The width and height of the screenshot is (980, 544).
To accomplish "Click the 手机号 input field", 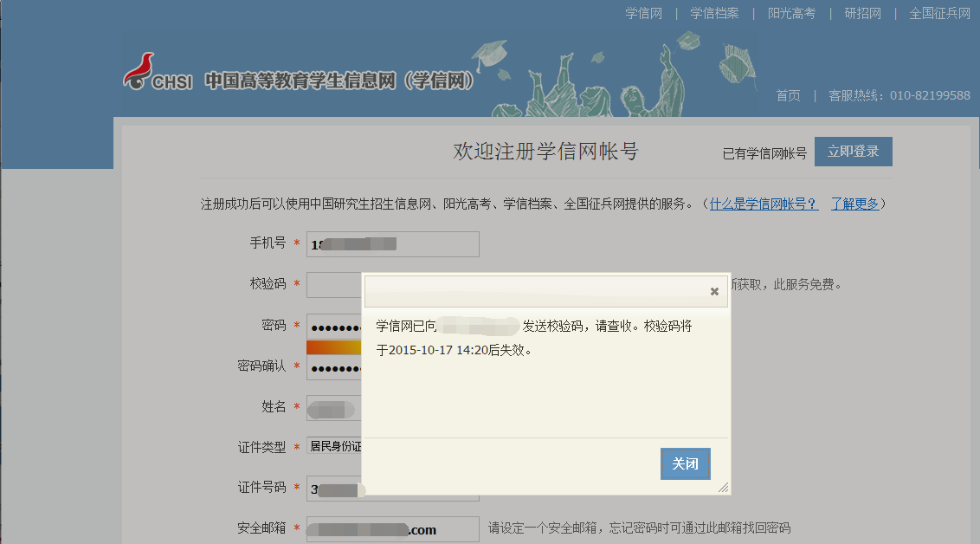I will [x=392, y=244].
